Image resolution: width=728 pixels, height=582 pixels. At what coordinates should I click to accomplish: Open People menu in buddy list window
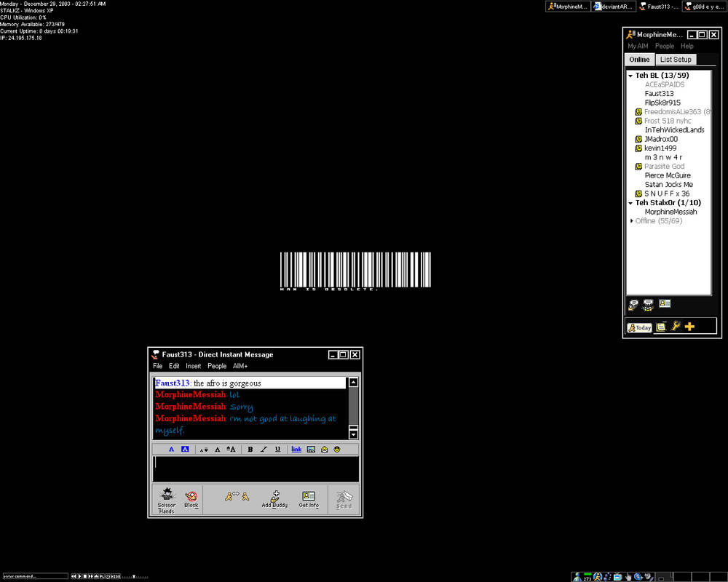click(x=665, y=46)
